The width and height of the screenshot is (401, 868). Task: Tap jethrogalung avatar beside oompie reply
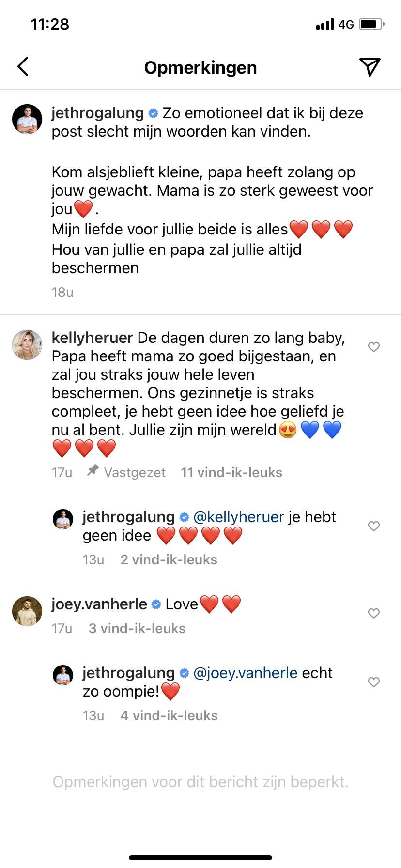[63, 675]
